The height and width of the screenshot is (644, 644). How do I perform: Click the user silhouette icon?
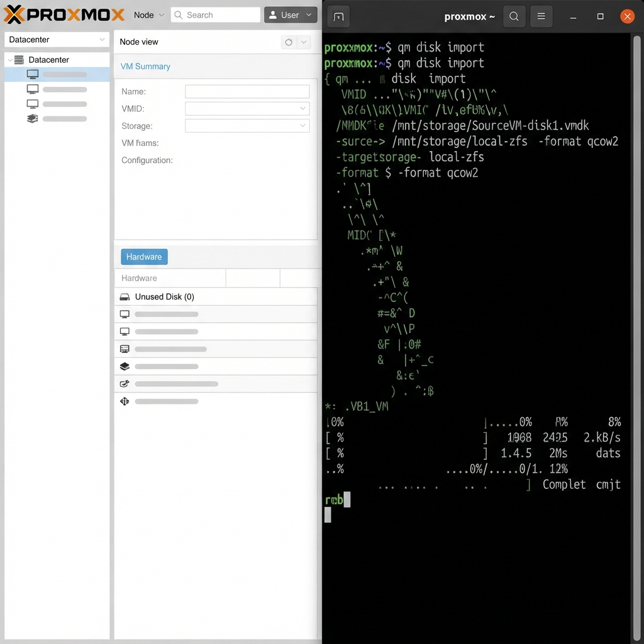(x=272, y=15)
